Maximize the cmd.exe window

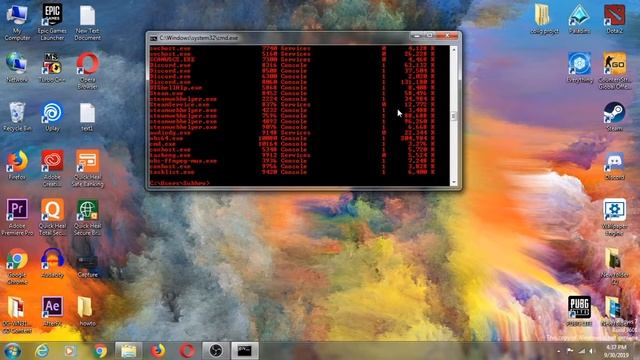click(x=429, y=36)
